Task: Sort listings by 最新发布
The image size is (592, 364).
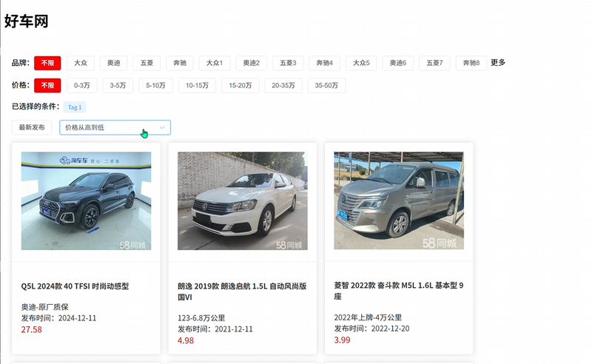Action: point(32,128)
